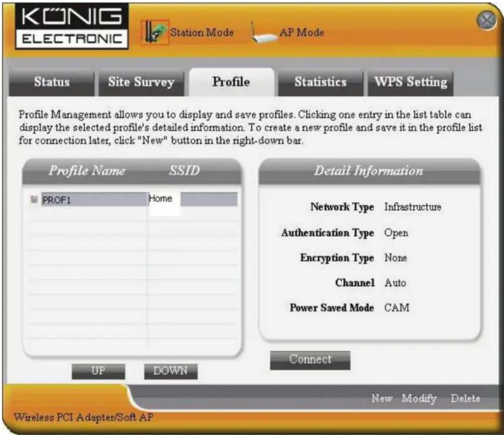
Task: Click Delete in the bottom bar
Action: click(x=465, y=399)
